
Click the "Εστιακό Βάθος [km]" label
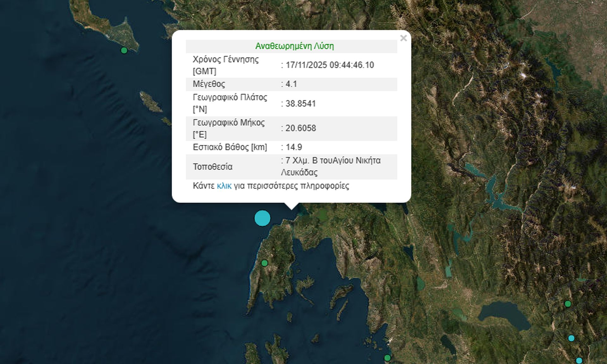[x=230, y=147]
